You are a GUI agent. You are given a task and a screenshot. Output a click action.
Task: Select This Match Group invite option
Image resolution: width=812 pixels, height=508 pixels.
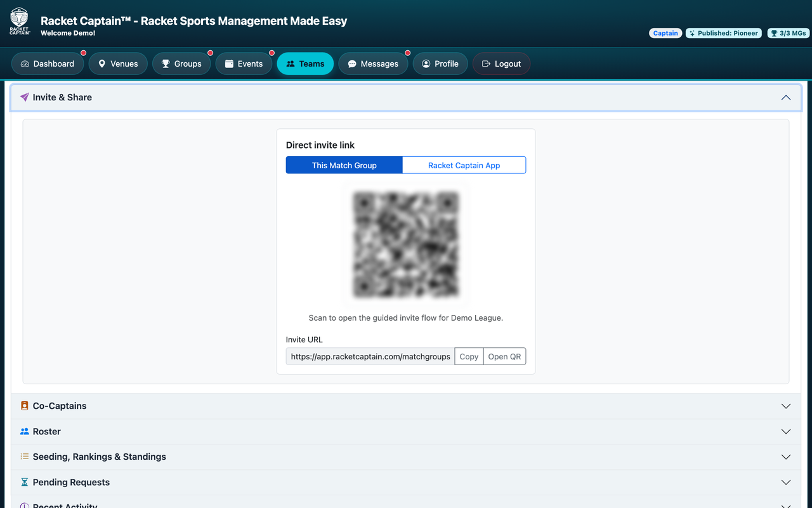pos(344,165)
